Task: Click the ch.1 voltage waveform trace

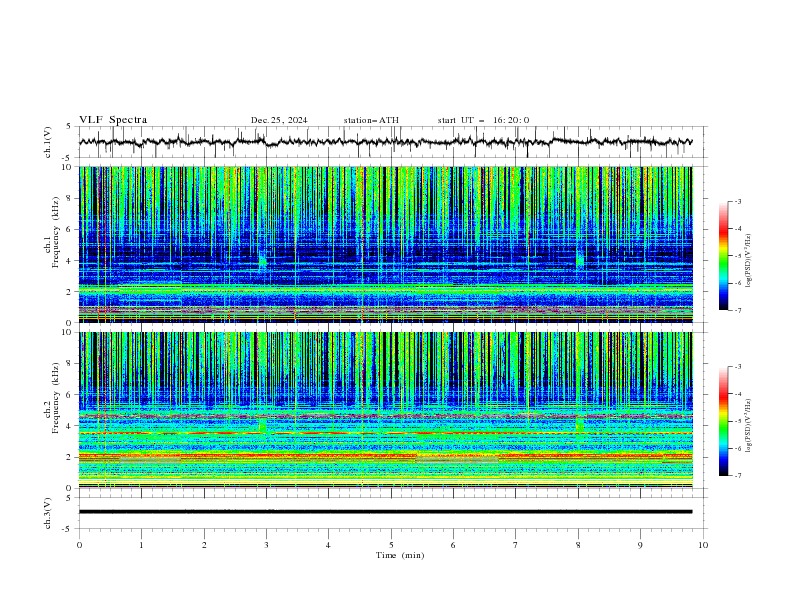Action: coord(385,142)
